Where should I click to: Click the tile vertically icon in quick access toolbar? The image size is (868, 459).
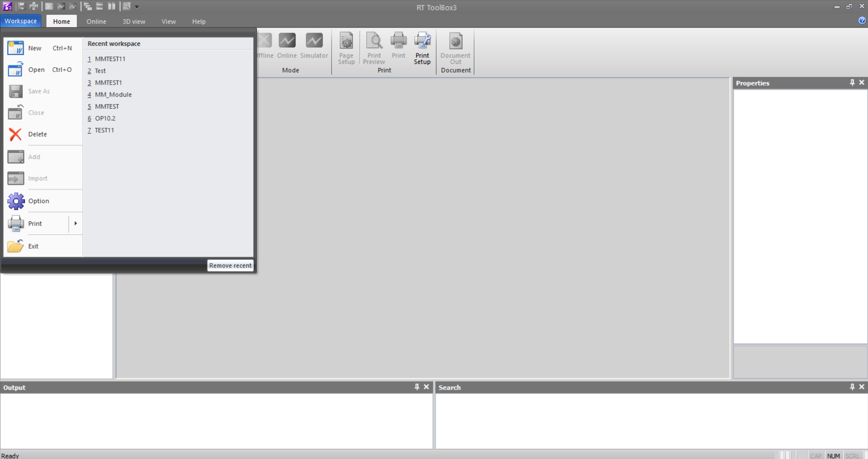111,6
